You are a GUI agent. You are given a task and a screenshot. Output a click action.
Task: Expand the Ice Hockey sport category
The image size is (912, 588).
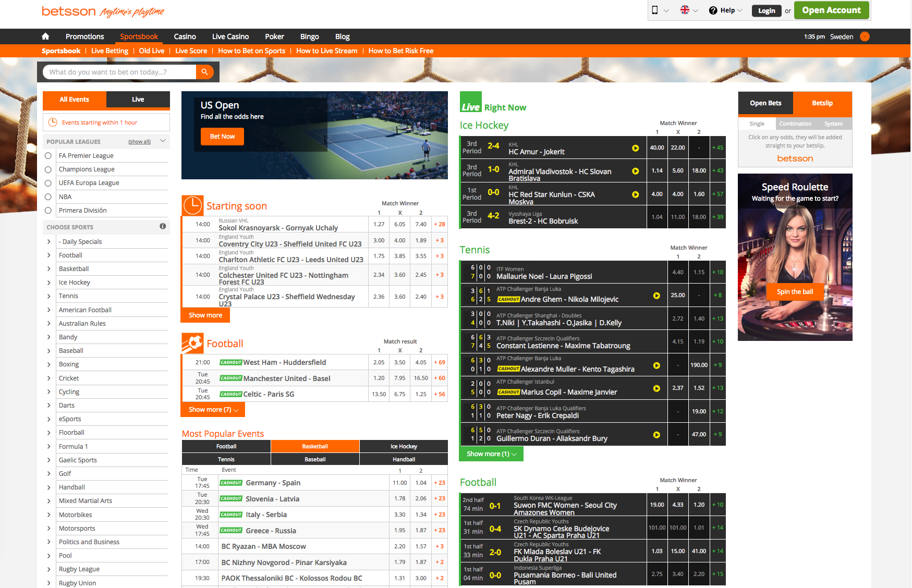point(49,282)
